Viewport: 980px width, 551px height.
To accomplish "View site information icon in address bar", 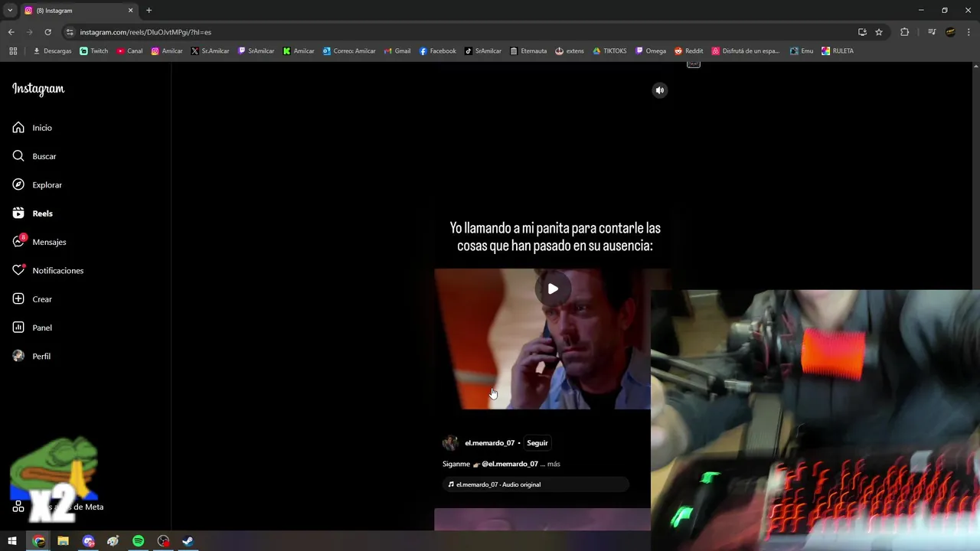I will tap(70, 32).
